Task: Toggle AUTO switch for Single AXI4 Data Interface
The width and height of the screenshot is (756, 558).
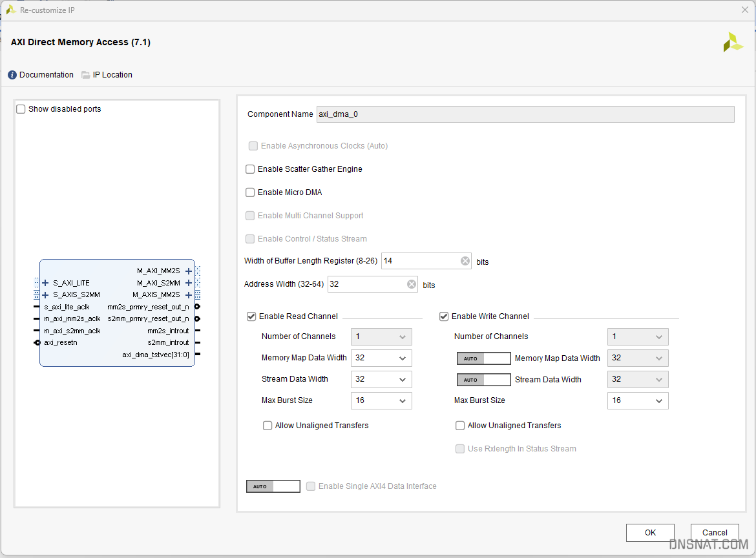Action: [273, 486]
